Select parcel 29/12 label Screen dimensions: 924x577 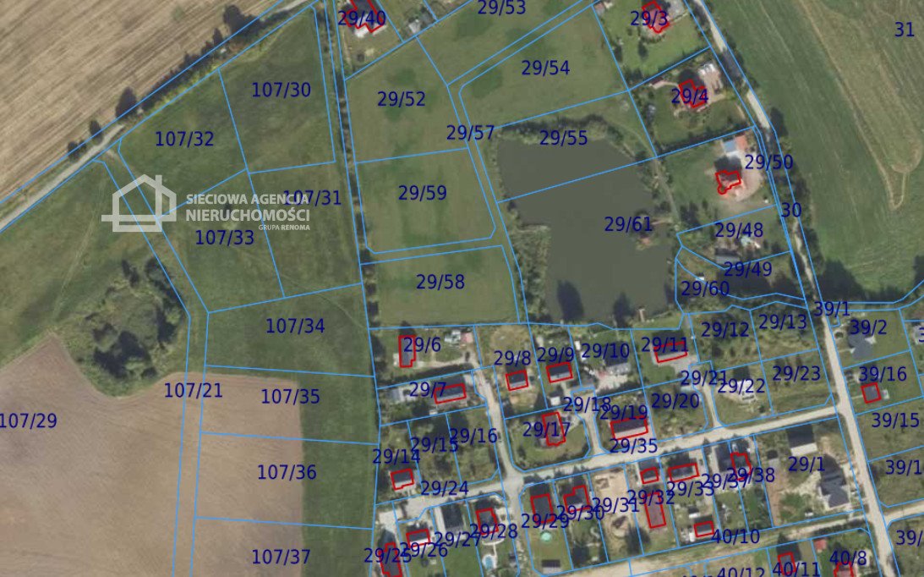pyautogui.click(x=725, y=331)
